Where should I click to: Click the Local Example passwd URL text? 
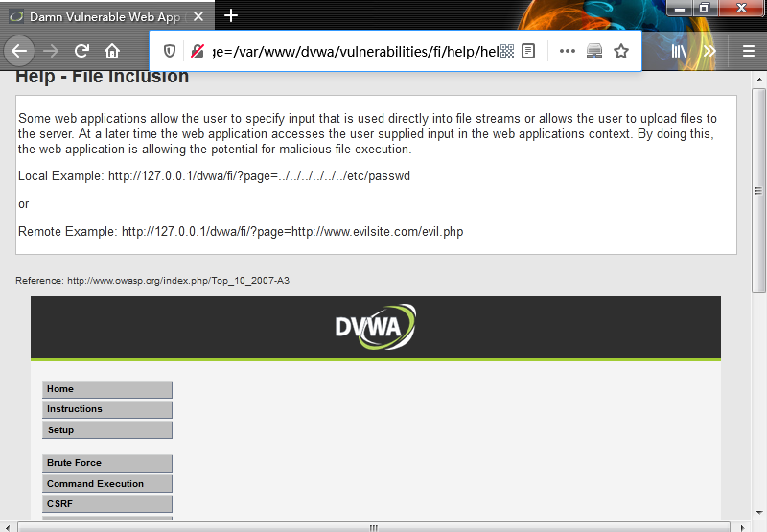[259, 176]
